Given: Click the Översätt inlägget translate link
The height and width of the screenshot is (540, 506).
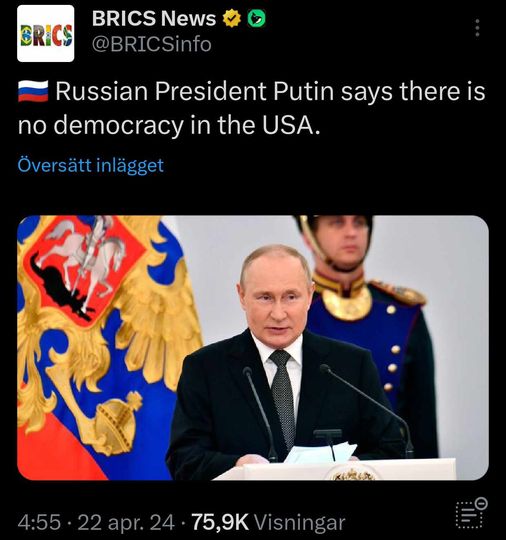Looking at the screenshot, I should point(91,165).
